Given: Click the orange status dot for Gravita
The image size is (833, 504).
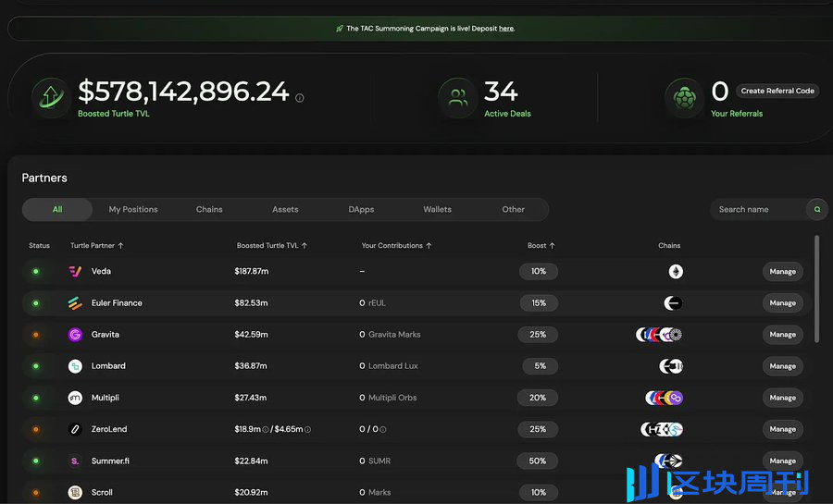Looking at the screenshot, I should pos(36,335).
